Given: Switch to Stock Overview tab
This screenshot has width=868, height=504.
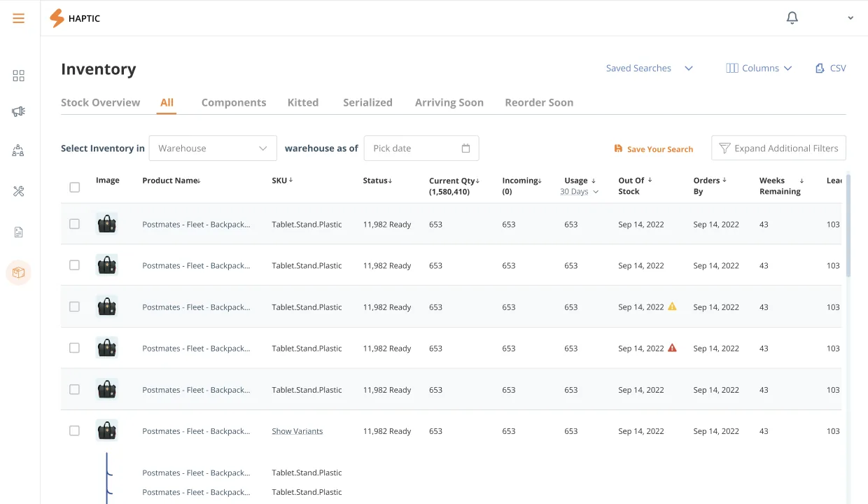Looking at the screenshot, I should pos(100,102).
